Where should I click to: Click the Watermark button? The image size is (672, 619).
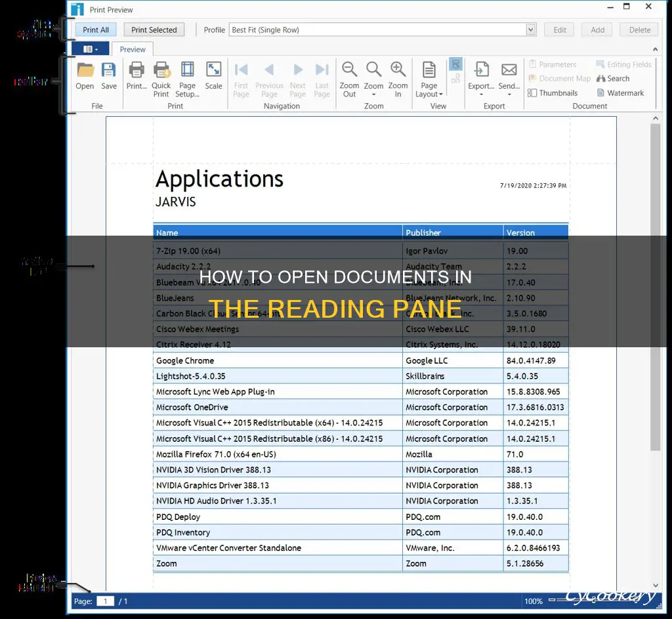click(620, 93)
